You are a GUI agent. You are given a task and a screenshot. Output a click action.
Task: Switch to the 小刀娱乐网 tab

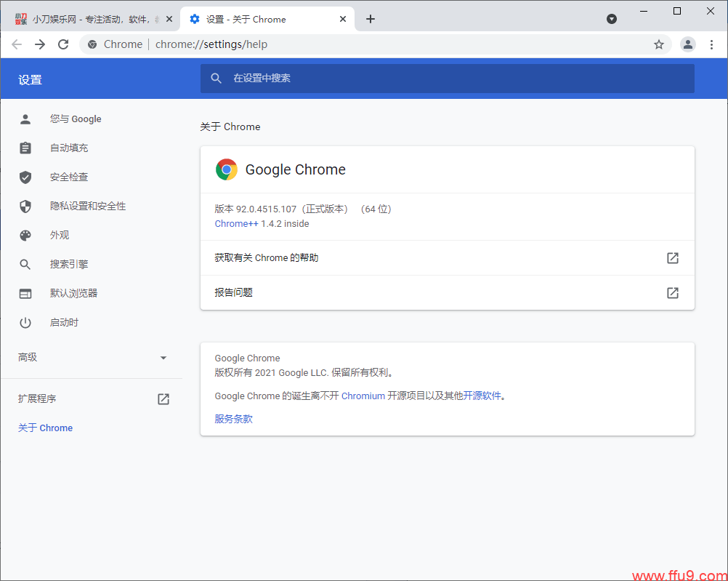(x=90, y=19)
